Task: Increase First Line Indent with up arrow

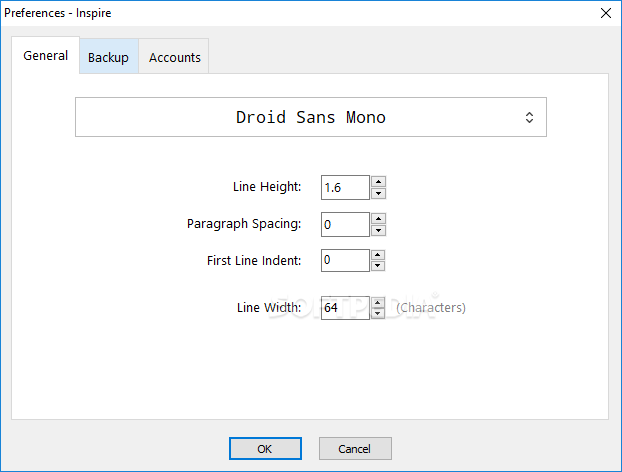Action: pos(378,255)
